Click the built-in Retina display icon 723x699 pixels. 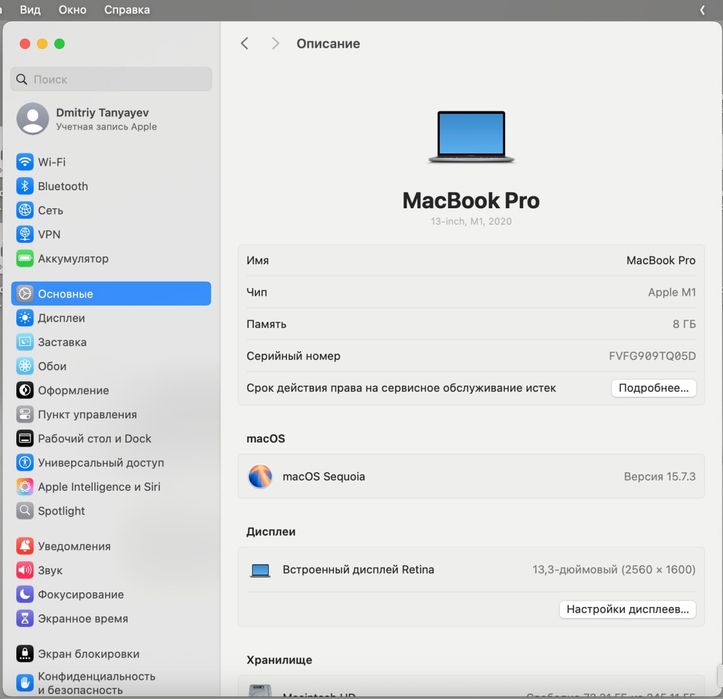[x=260, y=570]
